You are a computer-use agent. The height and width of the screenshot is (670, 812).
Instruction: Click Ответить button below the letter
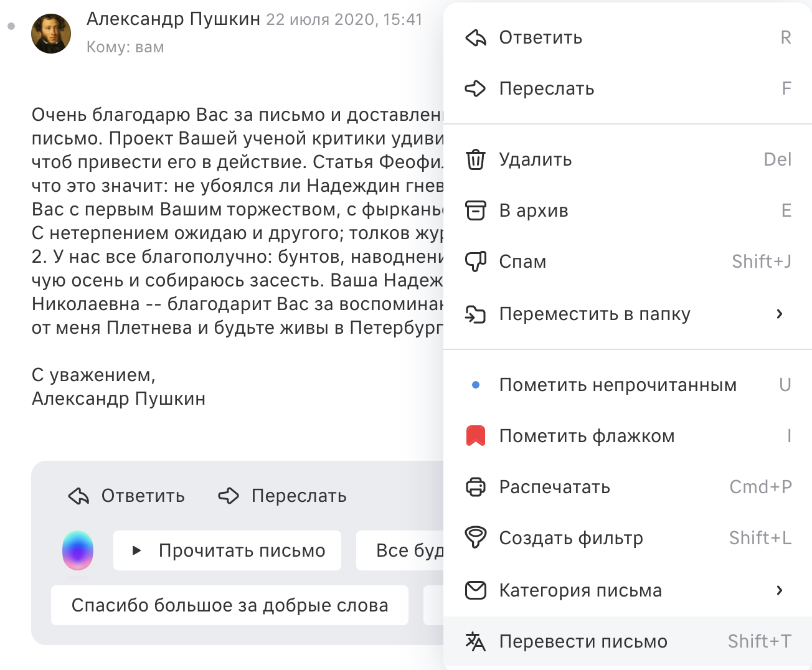126,496
